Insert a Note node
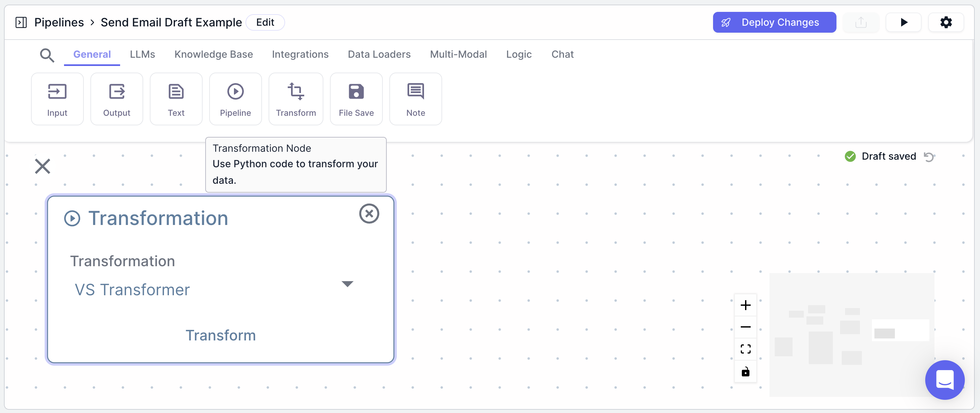This screenshot has height=413, width=980. [x=415, y=99]
